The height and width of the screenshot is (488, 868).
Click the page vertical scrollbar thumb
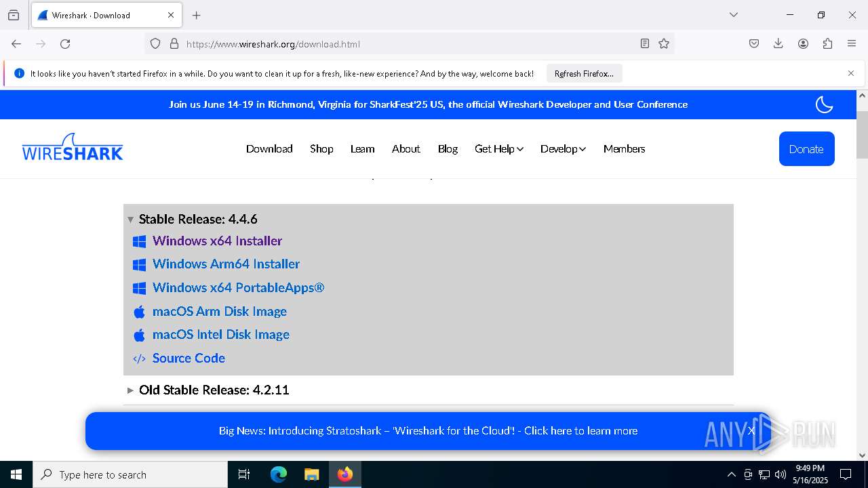coord(862,134)
